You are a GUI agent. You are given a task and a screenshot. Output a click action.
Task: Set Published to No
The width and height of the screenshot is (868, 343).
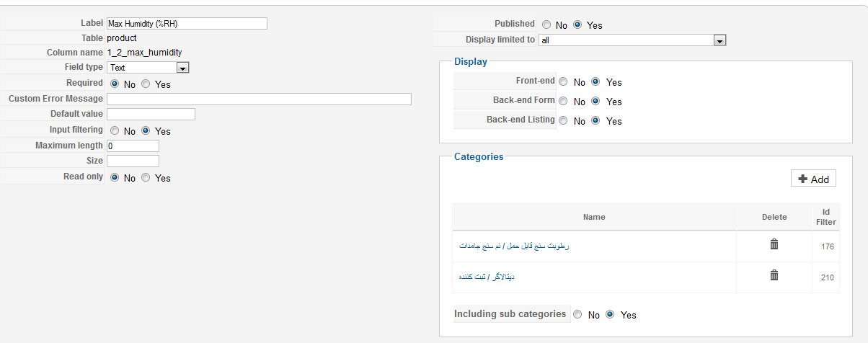pos(546,25)
